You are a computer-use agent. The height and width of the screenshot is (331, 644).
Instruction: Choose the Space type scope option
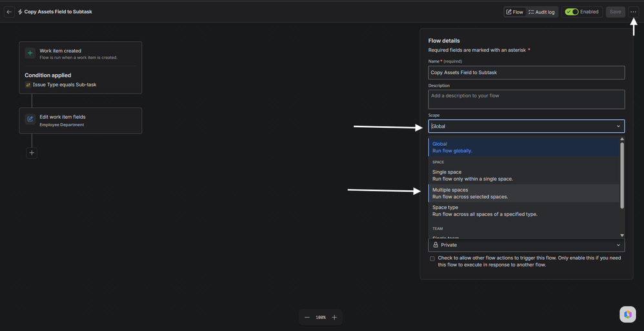click(x=524, y=211)
